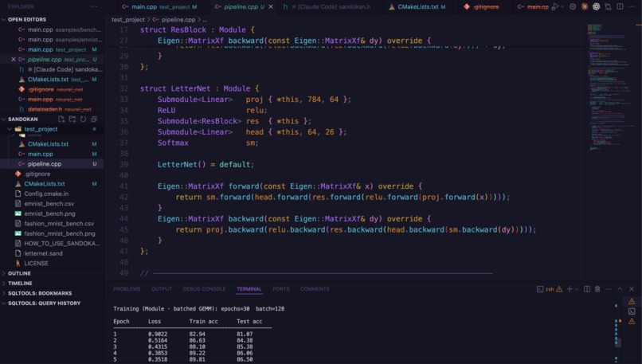The width and height of the screenshot is (642, 364).
Task: Click the code minimap overview
Action: (x=610, y=88)
